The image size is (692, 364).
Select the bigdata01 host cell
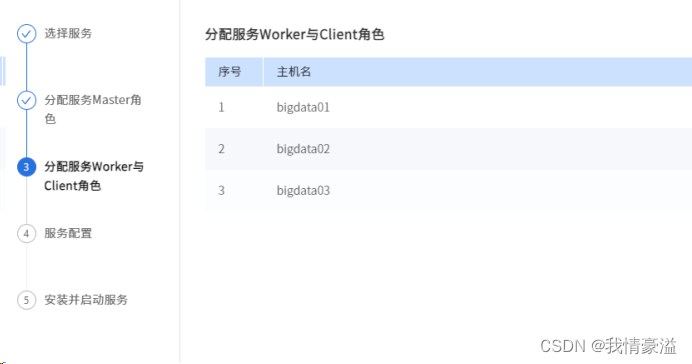303,107
